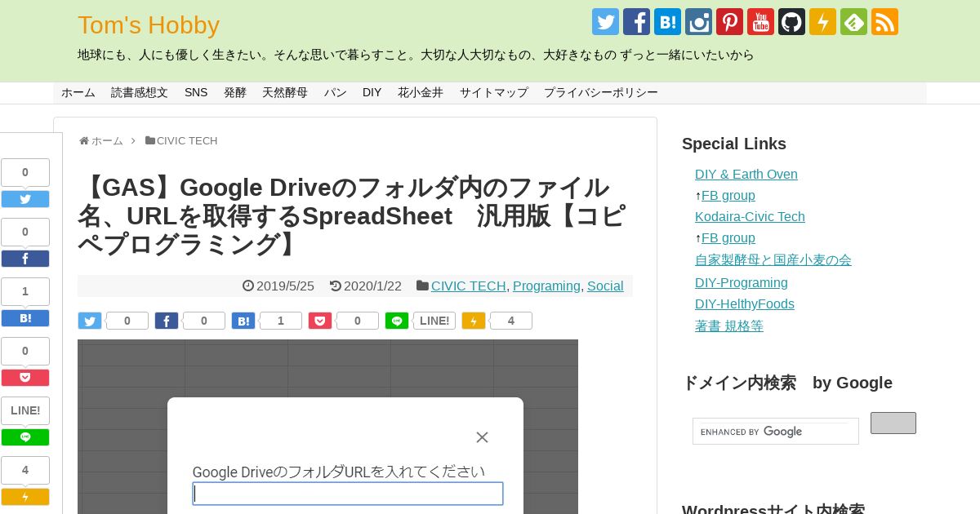
Task: Open the 天然酵母 menu item
Action: coord(285,93)
